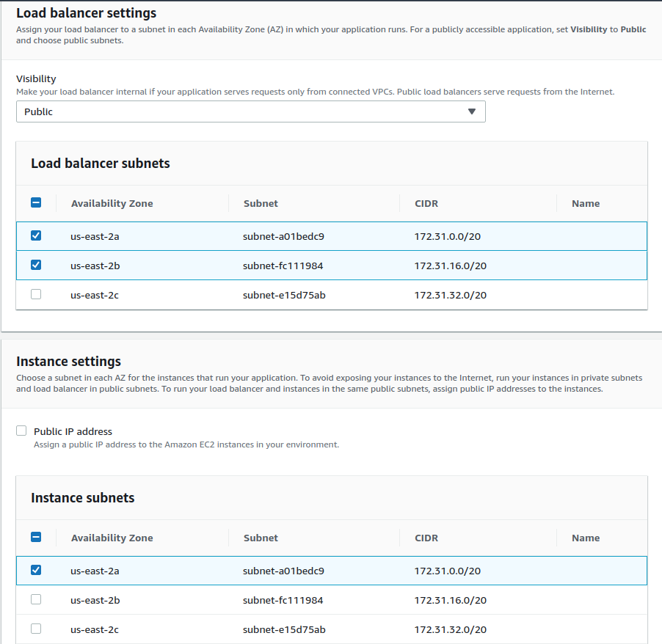Click the Load balancer settings heading
This screenshot has width=662, height=644.
tap(86, 12)
